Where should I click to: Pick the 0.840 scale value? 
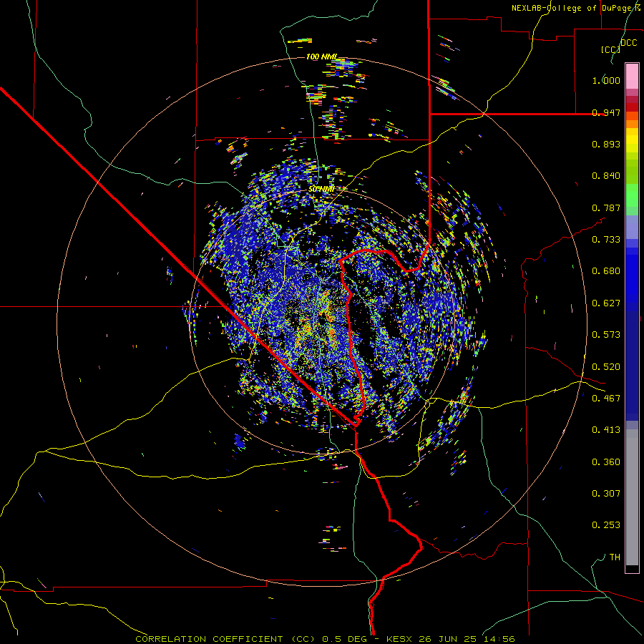click(x=606, y=176)
